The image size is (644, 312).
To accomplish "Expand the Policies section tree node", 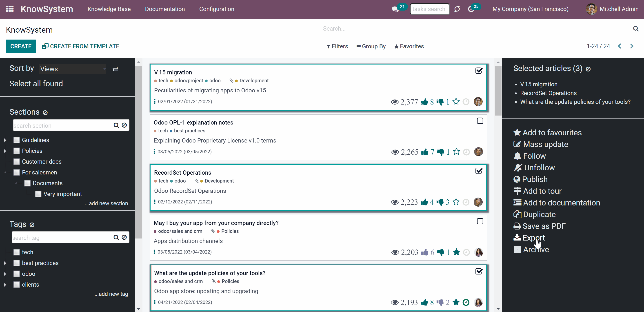I will (5, 151).
